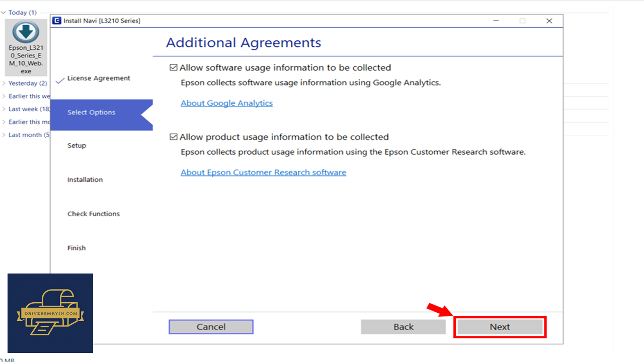Uncheck Allow product usage information checkbox
This screenshot has height=362, width=644.
[174, 137]
